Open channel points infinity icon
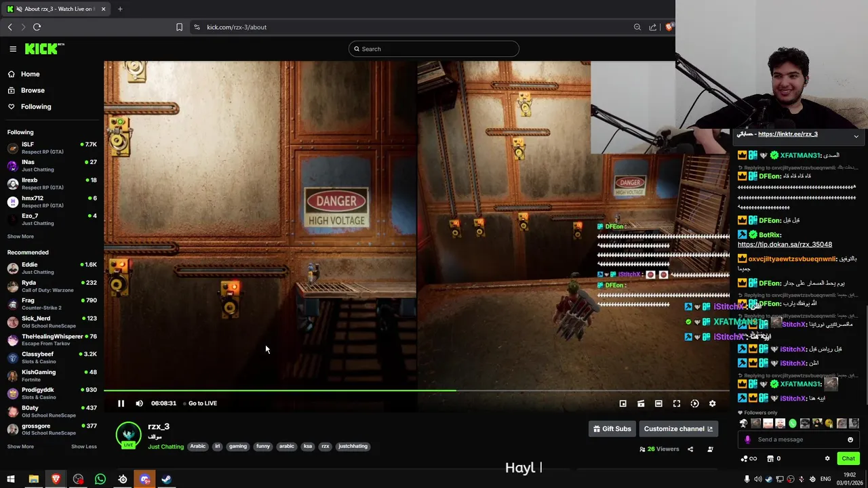The height and width of the screenshot is (488, 868). (749, 459)
